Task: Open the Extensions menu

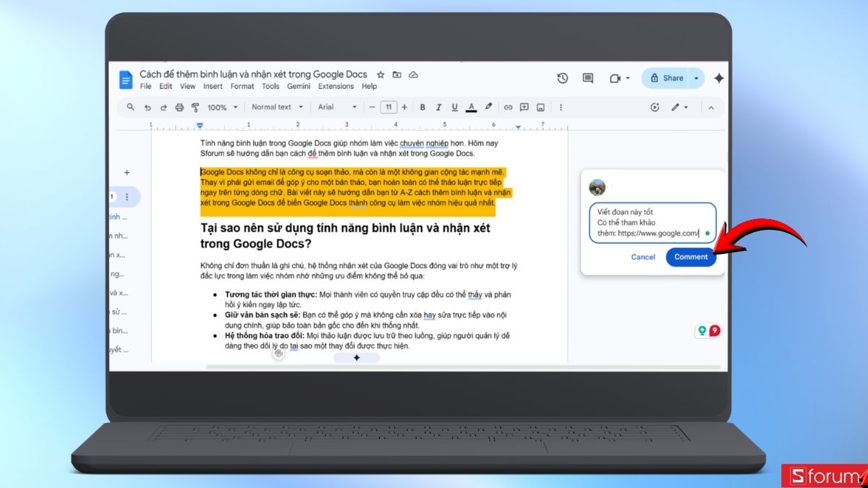Action: click(336, 86)
